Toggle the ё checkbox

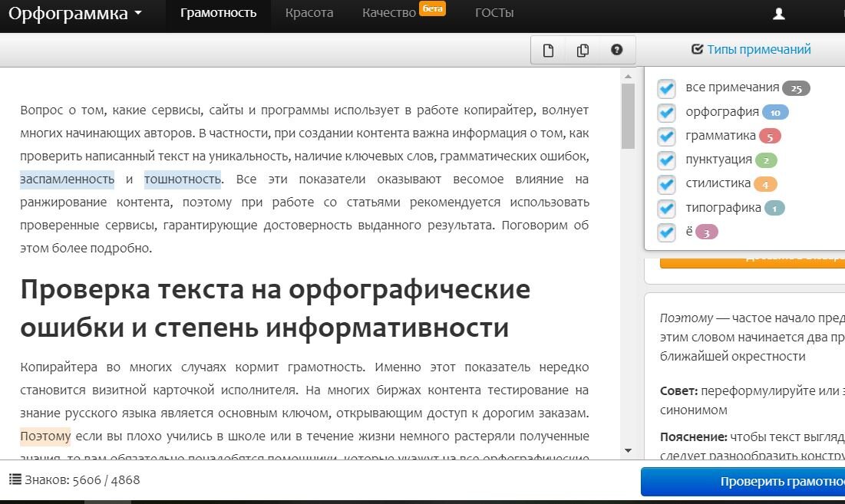[667, 232]
